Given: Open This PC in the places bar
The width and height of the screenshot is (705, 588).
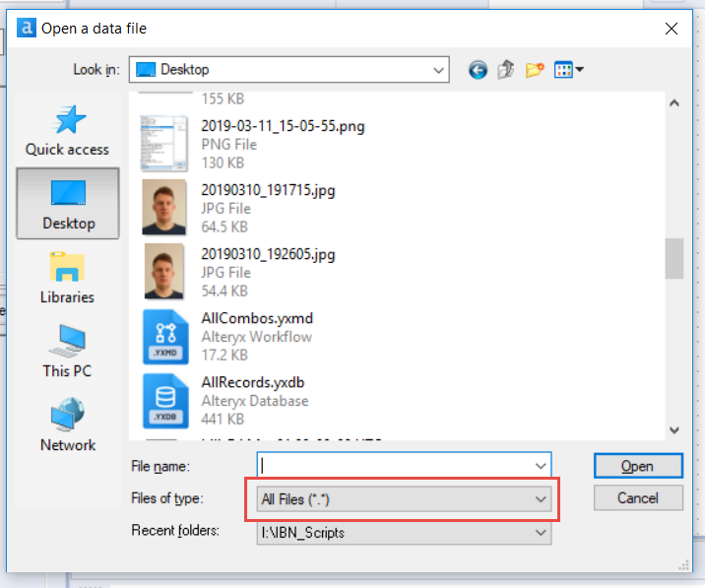Looking at the screenshot, I should [x=67, y=352].
